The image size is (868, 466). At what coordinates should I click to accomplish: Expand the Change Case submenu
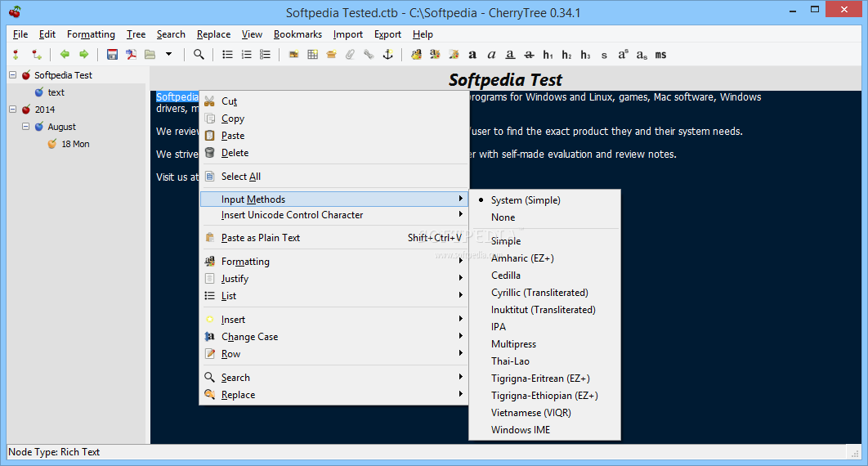coord(334,337)
